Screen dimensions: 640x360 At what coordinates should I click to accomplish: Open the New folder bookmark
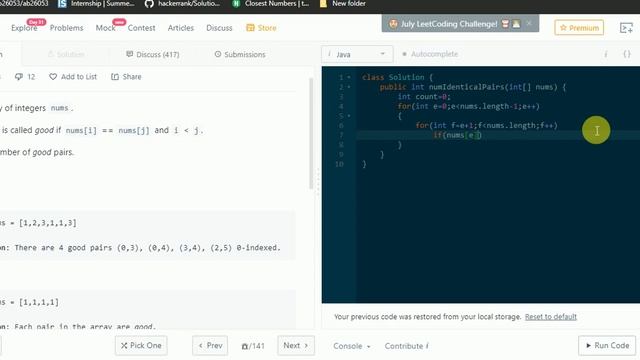[x=342, y=4]
